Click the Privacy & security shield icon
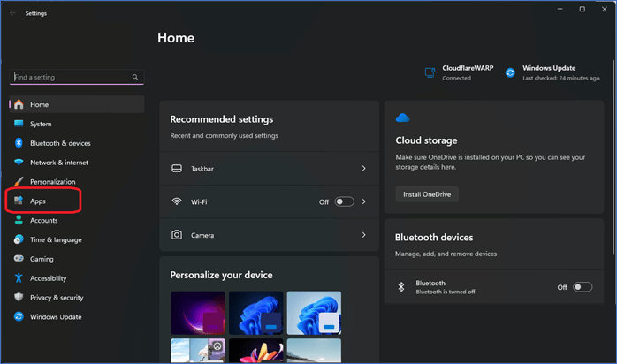This screenshot has height=364, width=617. [x=19, y=298]
